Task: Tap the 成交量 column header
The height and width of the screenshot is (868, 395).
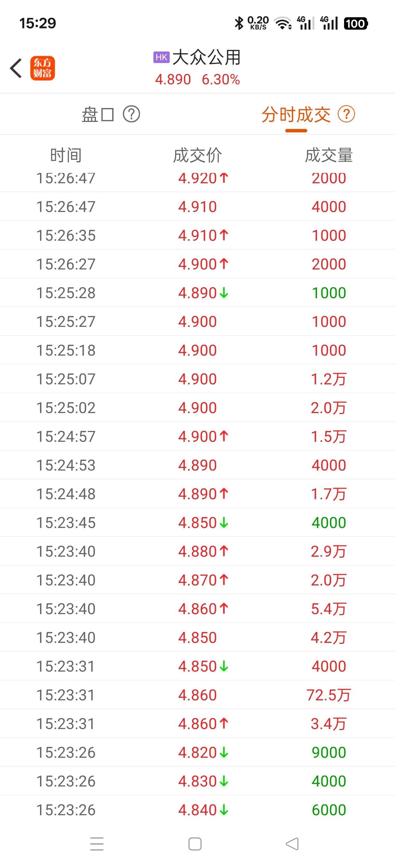Action: coord(329,155)
